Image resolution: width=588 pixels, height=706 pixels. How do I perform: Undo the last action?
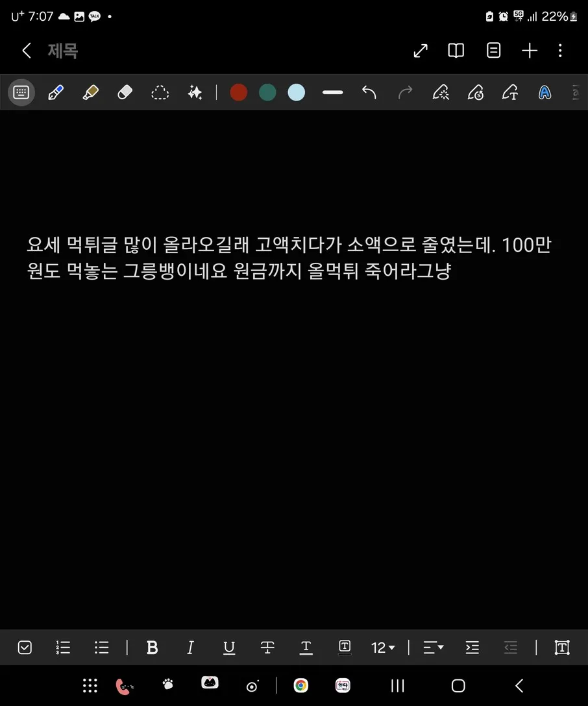[369, 92]
